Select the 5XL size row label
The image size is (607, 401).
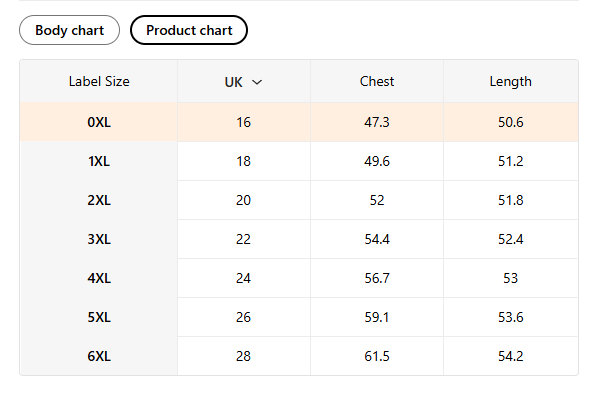[x=99, y=317]
